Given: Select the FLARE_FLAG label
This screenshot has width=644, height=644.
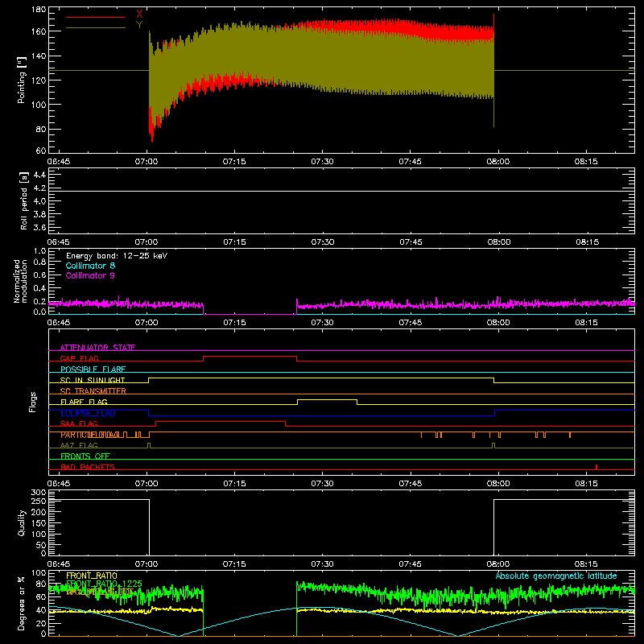Looking at the screenshot, I should tap(84, 402).
